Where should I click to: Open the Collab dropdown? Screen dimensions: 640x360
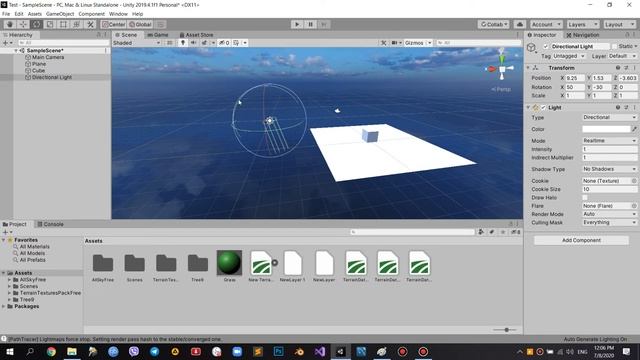tap(493, 24)
